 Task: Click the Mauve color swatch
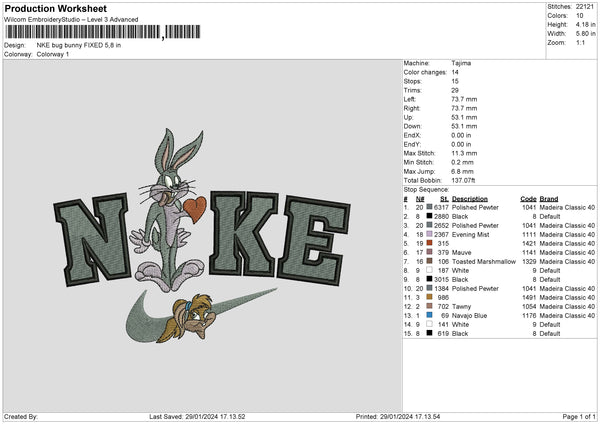pos(429,252)
